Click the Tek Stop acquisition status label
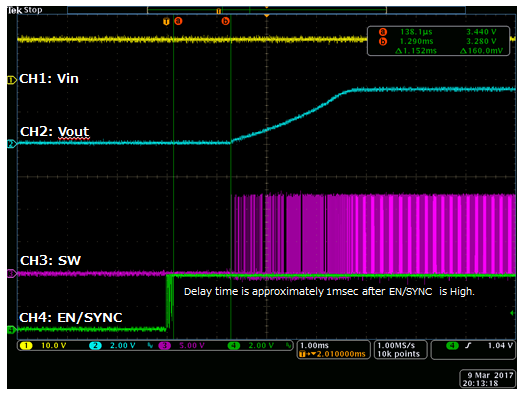 tap(25, 10)
